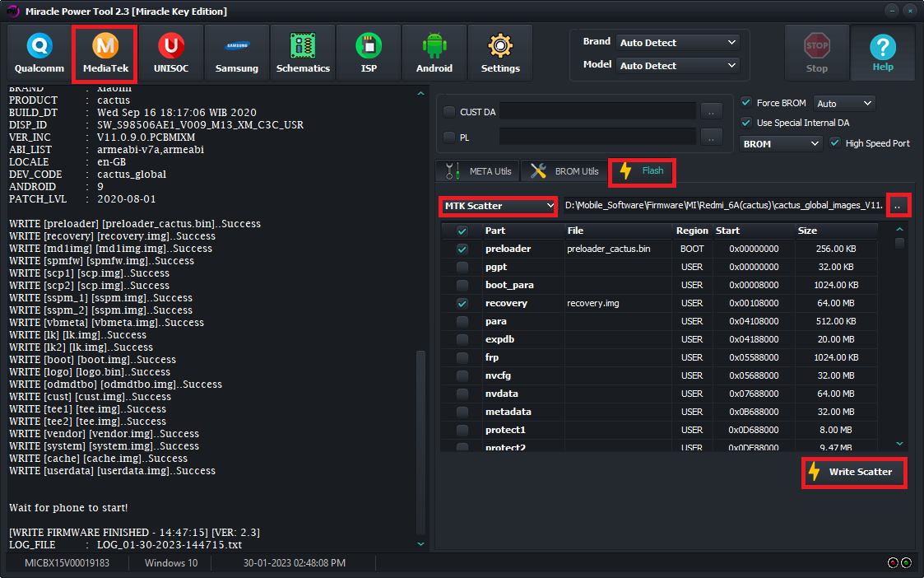Image resolution: width=924 pixels, height=578 pixels.
Task: Toggle the PL checkbox
Action: (x=449, y=137)
